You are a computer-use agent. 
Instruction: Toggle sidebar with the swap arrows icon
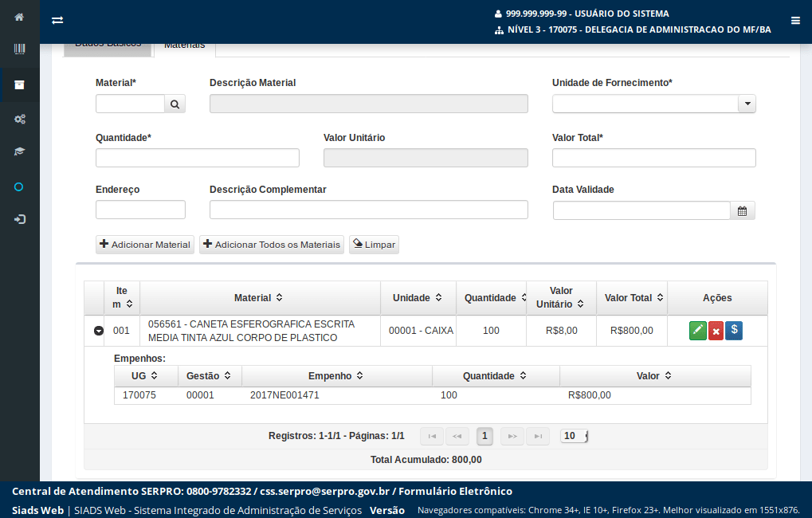[57, 20]
